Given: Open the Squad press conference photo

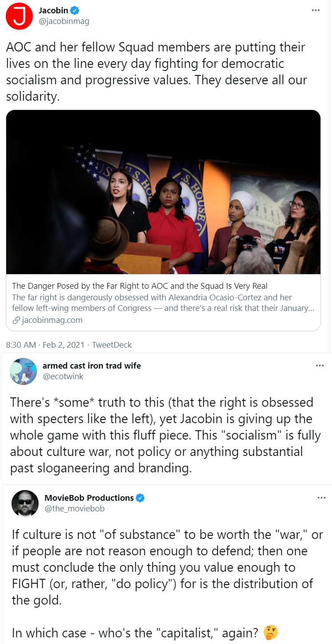Looking at the screenshot, I should [163, 192].
